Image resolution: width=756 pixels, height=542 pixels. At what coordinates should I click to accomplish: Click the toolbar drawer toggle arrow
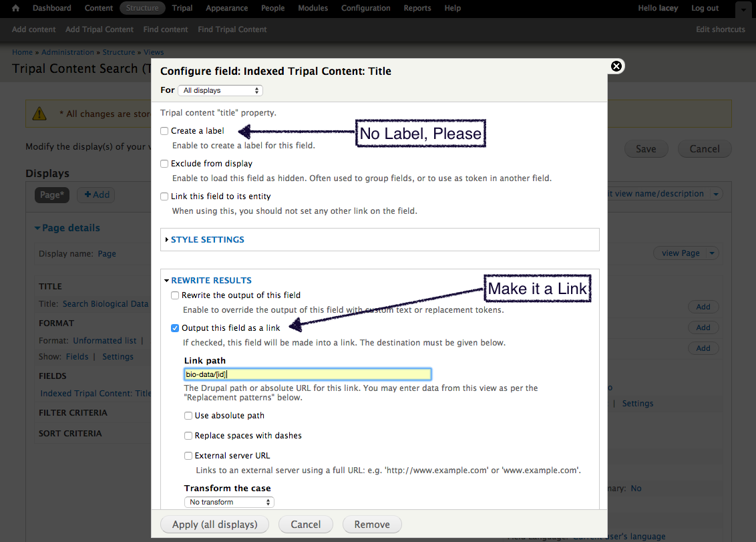click(743, 9)
